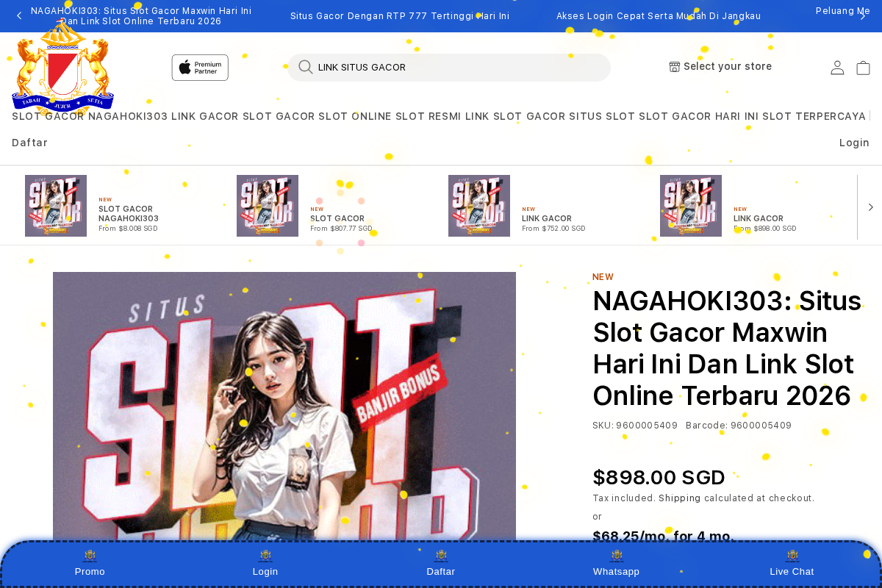This screenshot has width=882, height=588.
Task: Tap the Whatsapp icon in bottom bar
Action: coord(616,556)
